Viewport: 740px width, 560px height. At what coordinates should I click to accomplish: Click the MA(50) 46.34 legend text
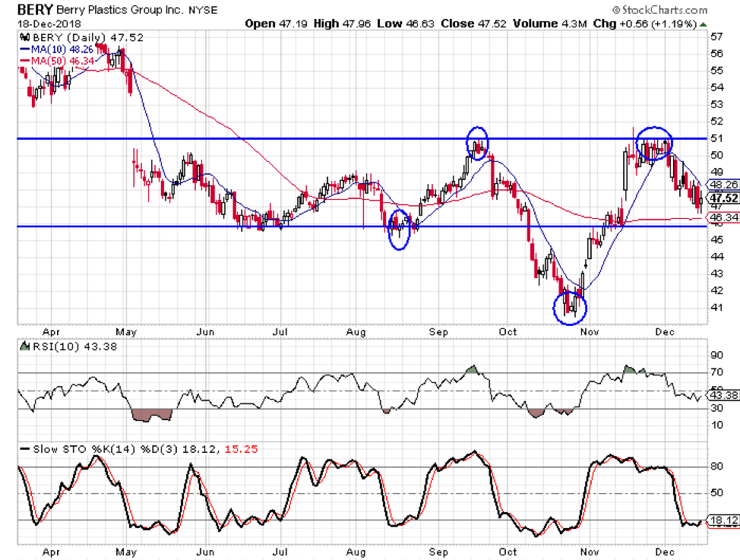tap(62, 61)
